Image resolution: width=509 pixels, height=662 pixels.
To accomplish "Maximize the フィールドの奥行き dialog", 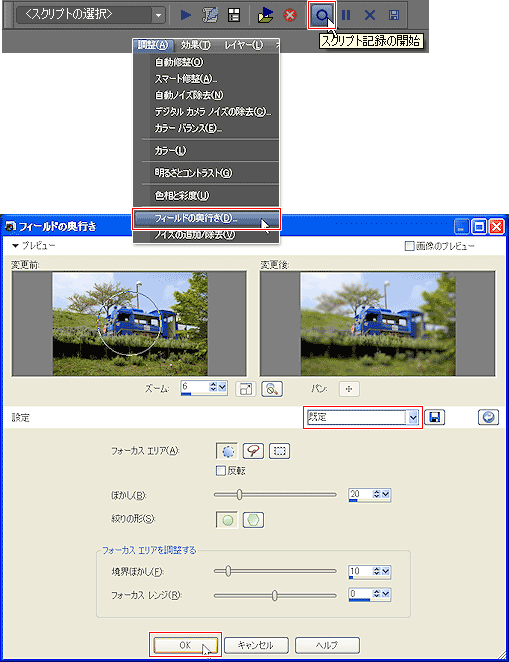I will click(479, 227).
